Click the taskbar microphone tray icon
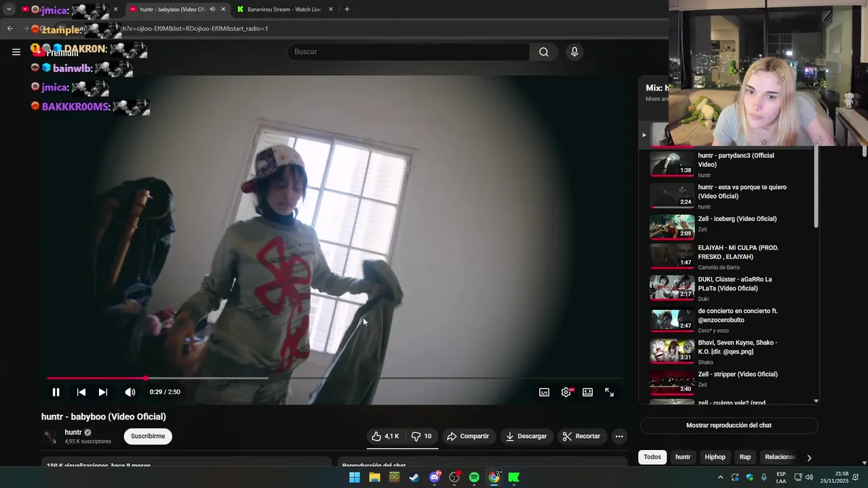The image size is (868, 488). [764, 477]
